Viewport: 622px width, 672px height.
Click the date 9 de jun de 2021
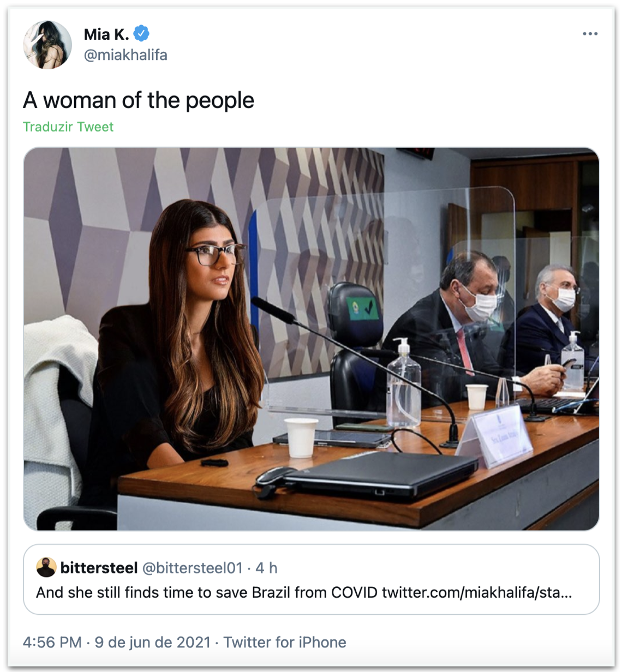(x=152, y=643)
